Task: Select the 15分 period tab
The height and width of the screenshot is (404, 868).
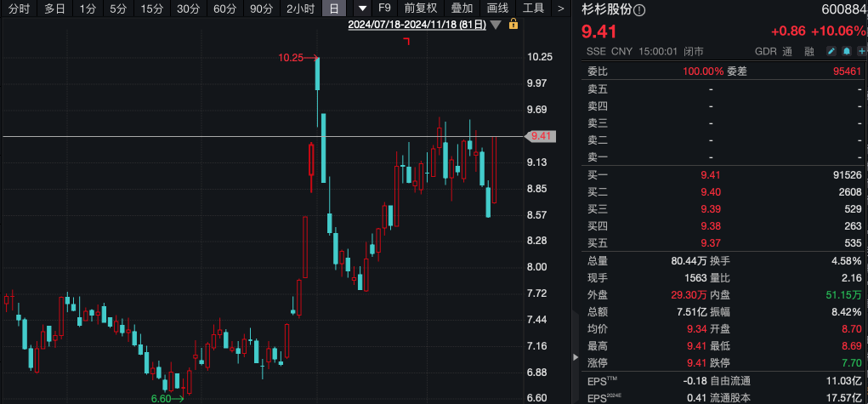Action: tap(151, 9)
